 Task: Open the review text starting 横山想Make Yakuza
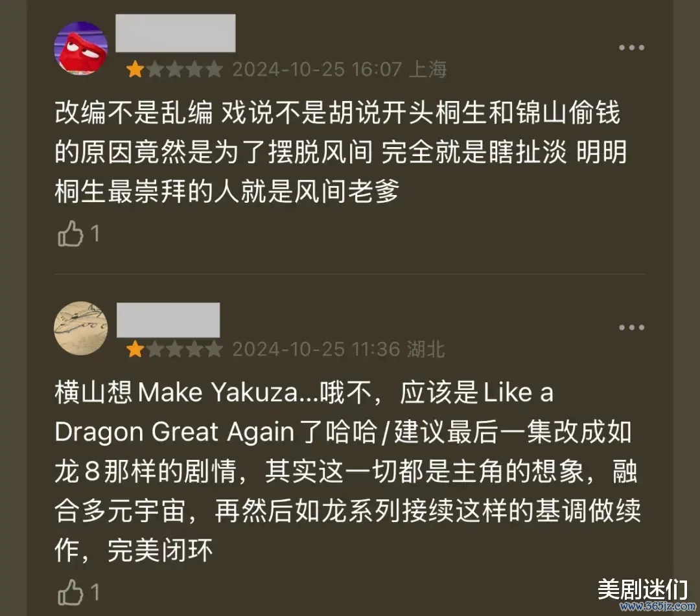pyautogui.click(x=348, y=471)
